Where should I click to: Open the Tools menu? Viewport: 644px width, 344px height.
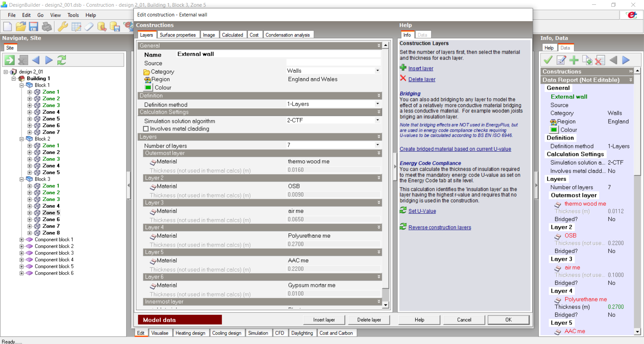pyautogui.click(x=73, y=15)
